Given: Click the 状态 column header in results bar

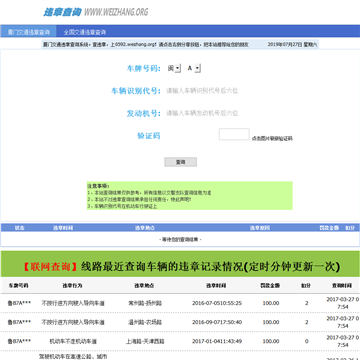Looking at the screenshot, I should click(x=20, y=228).
